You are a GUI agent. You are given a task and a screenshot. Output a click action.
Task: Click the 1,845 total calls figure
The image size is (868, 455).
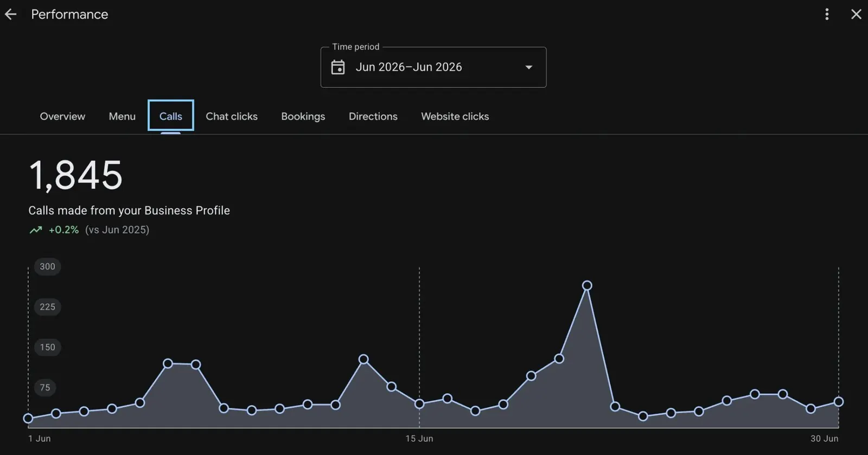point(75,175)
